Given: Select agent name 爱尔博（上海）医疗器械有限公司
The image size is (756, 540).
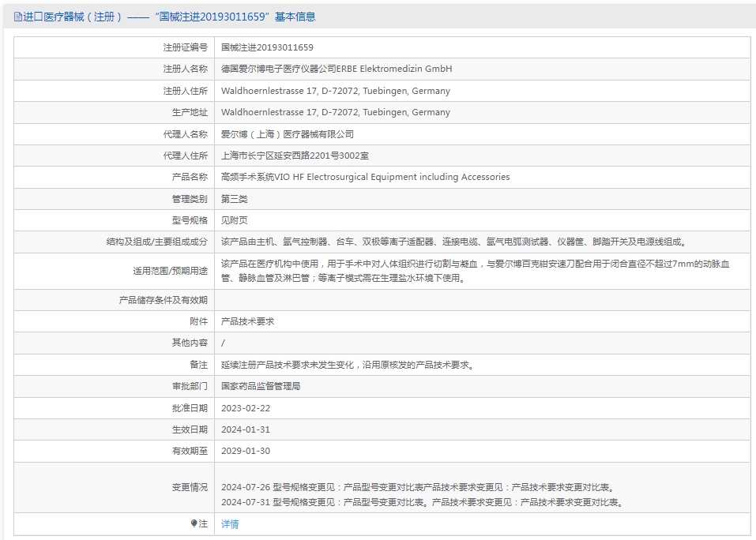Looking at the screenshot, I should [288, 134].
